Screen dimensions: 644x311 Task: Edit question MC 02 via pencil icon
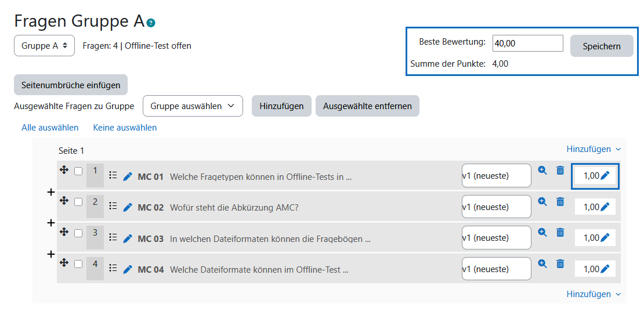(128, 208)
